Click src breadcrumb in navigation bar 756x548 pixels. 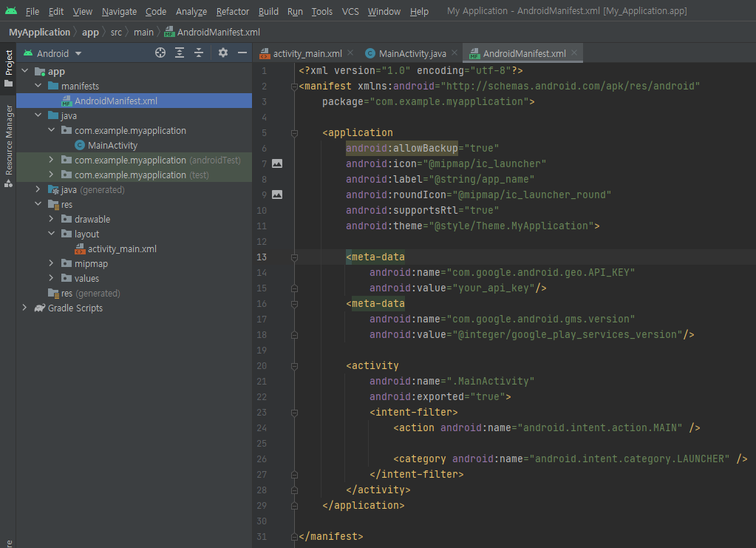(116, 33)
